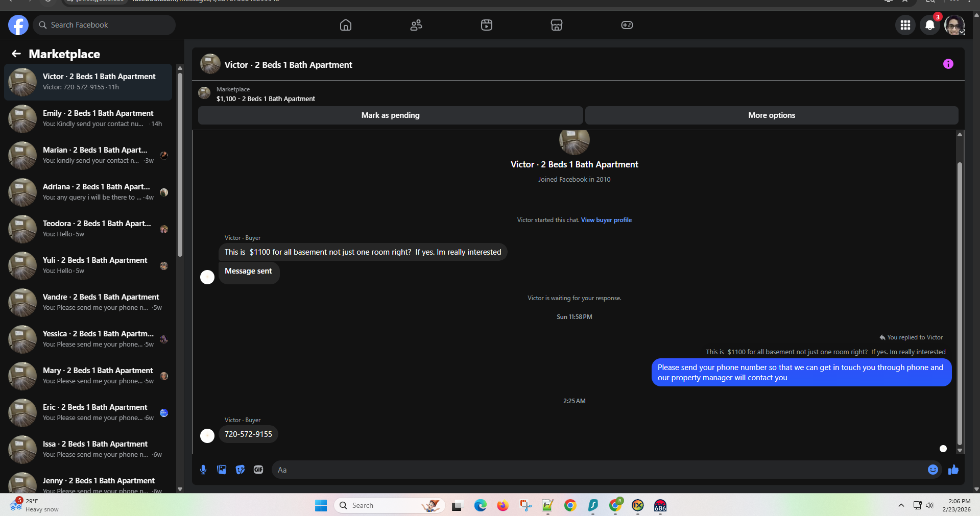This screenshot has width=980, height=516.
Task: Open Firefox from the taskbar
Action: 503,505
